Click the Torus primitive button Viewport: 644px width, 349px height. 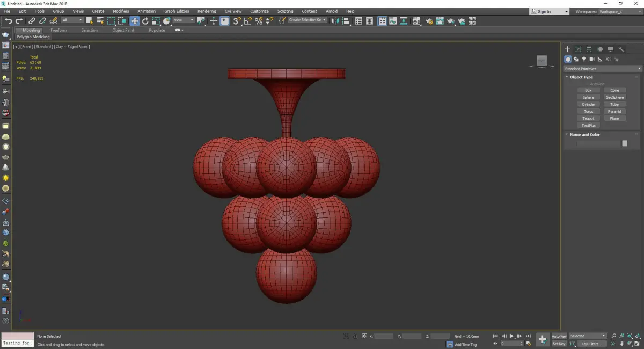pos(588,112)
